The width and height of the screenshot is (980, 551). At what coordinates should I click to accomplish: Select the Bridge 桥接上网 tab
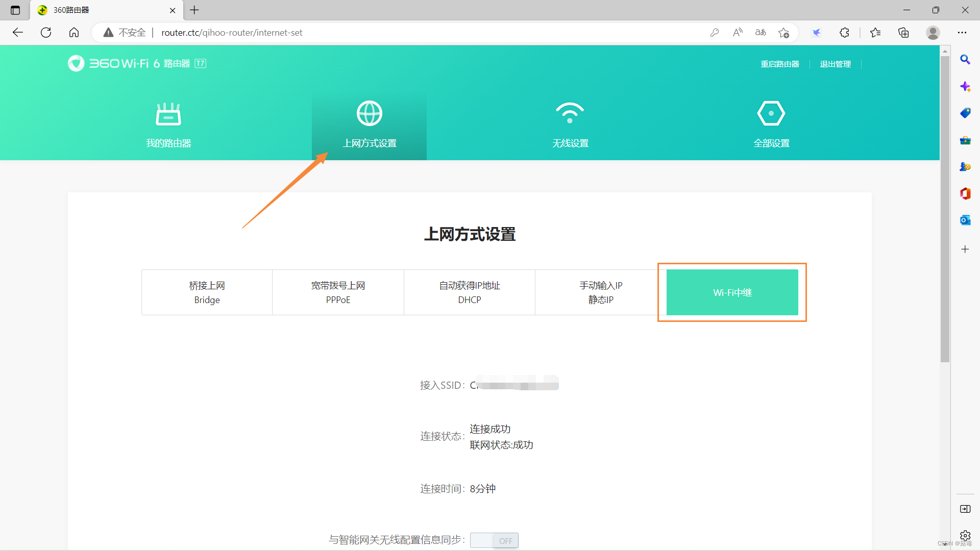point(207,292)
